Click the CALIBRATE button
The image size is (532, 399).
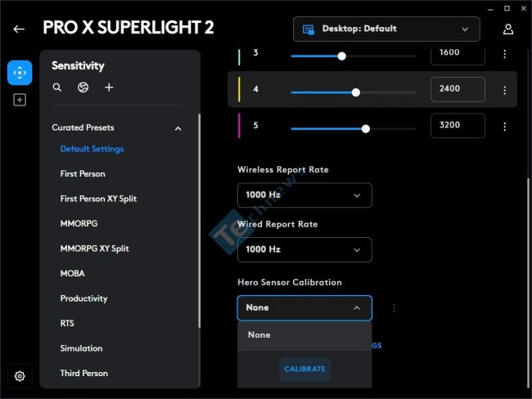coord(304,369)
